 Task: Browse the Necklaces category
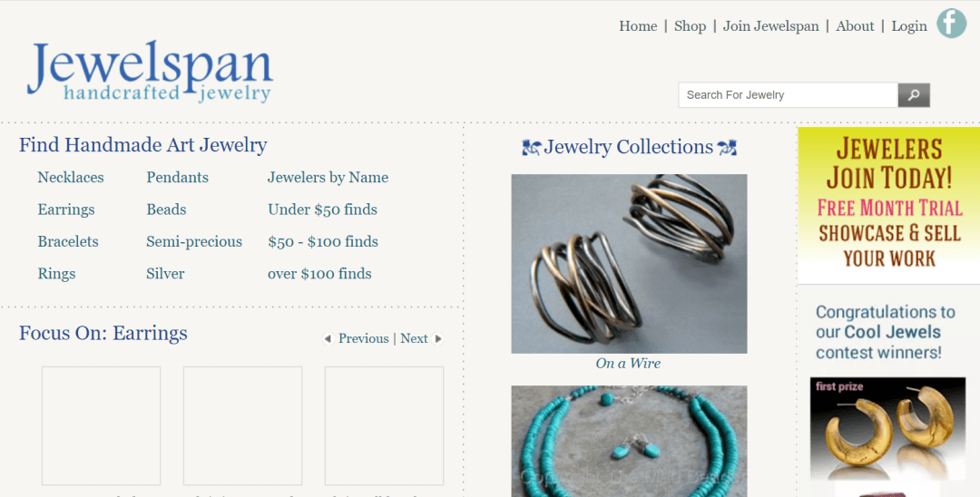click(71, 178)
